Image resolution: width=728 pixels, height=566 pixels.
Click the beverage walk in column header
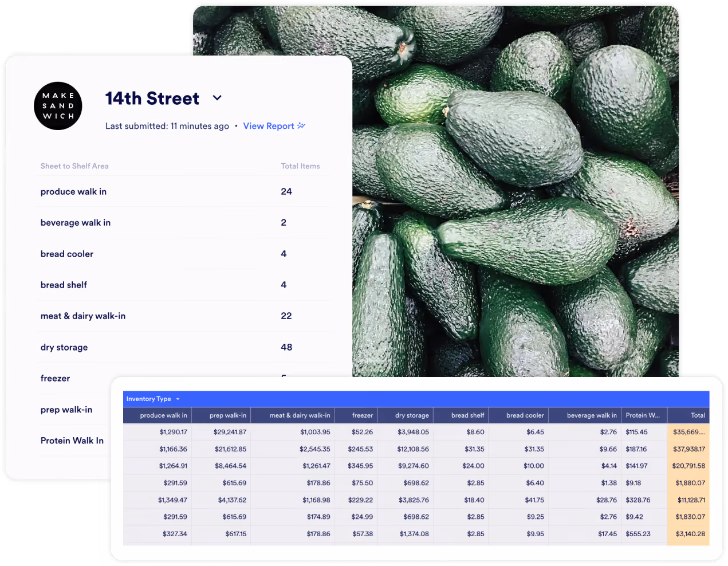coord(585,415)
